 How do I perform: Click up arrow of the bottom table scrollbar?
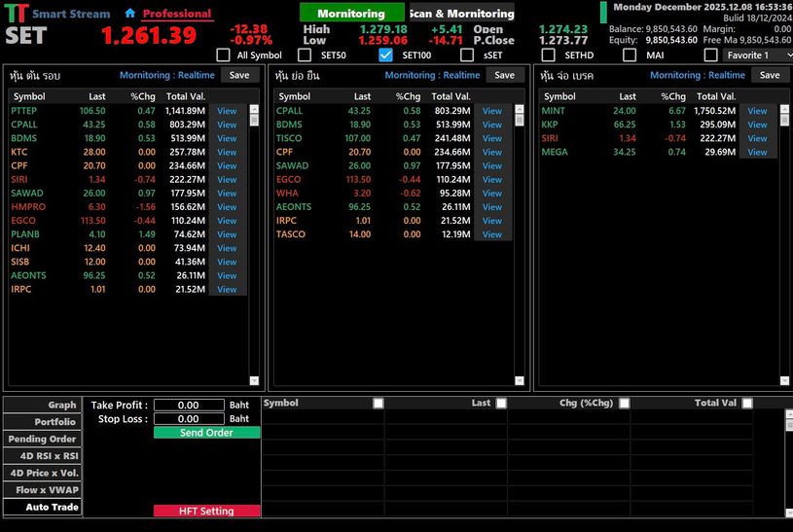point(787,414)
